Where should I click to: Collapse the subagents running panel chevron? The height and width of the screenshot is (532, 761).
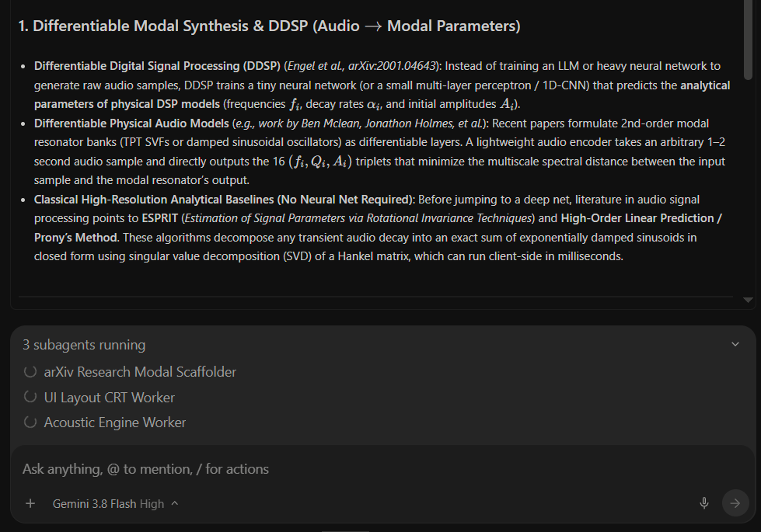(x=735, y=344)
